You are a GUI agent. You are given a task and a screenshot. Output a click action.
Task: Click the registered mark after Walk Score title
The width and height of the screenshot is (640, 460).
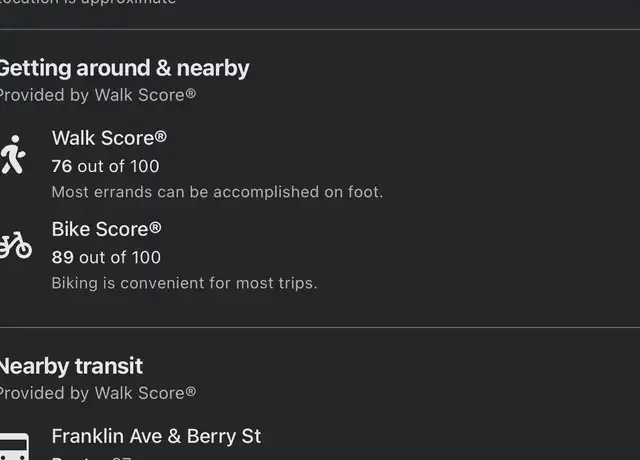point(161,136)
